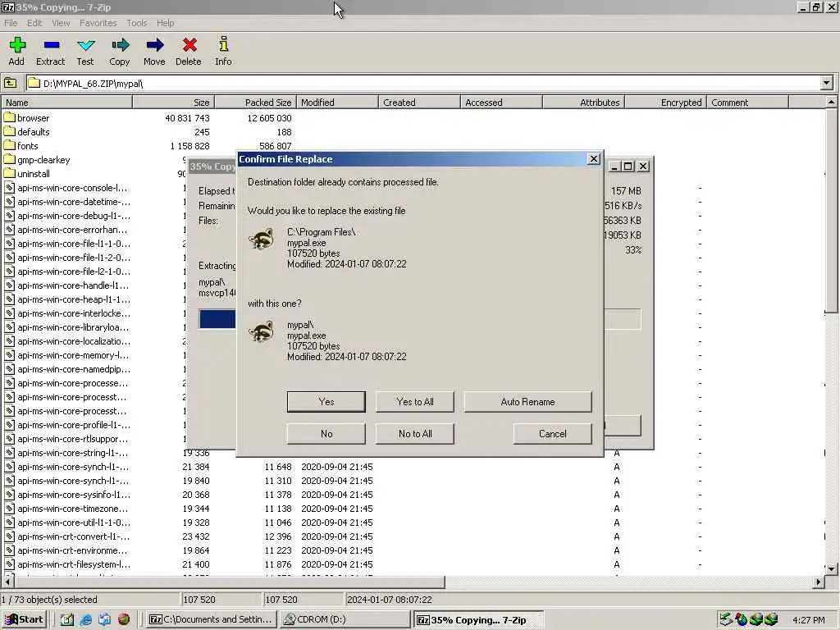Click the Add toolbar icon
The image size is (840, 630).
coord(16,46)
